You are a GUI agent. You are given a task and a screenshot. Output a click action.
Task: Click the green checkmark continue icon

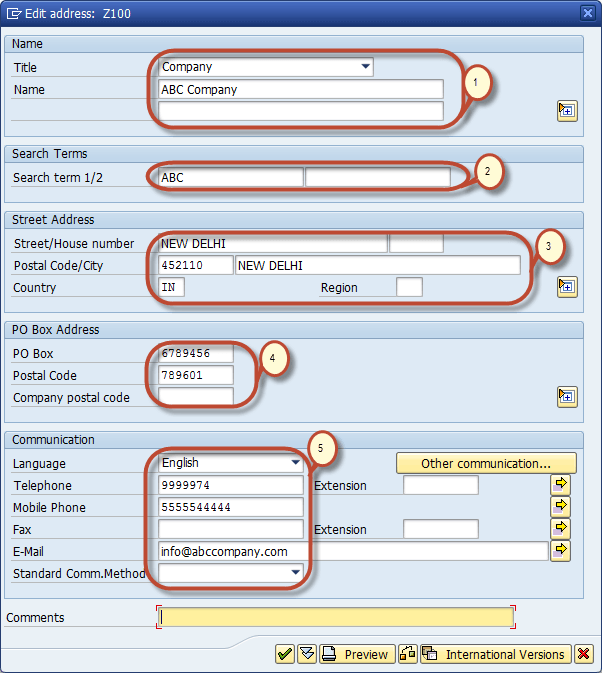click(x=285, y=654)
